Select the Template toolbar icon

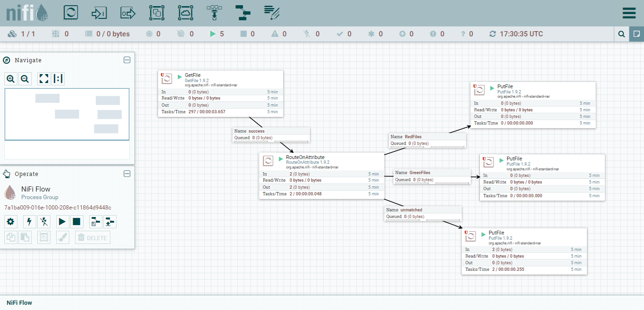[x=243, y=13]
